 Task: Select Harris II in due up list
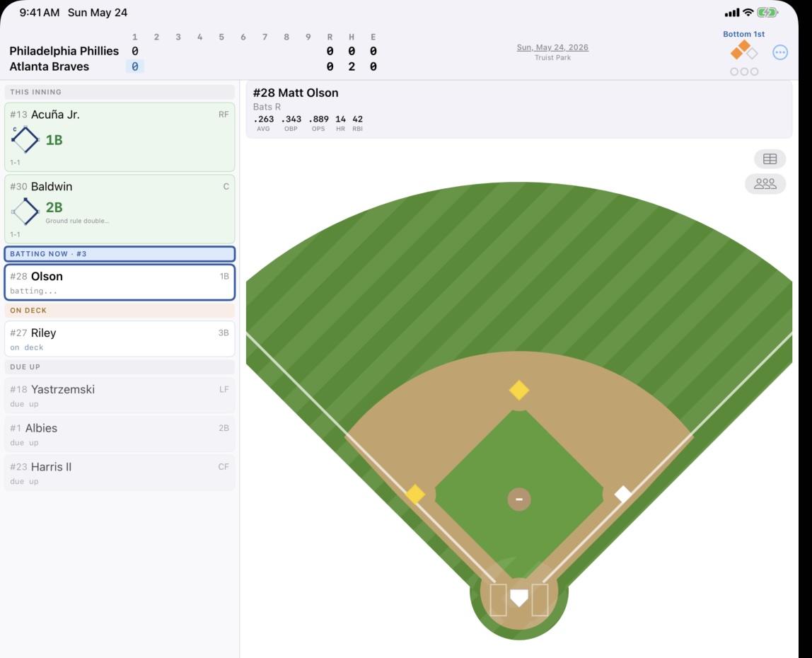120,473
